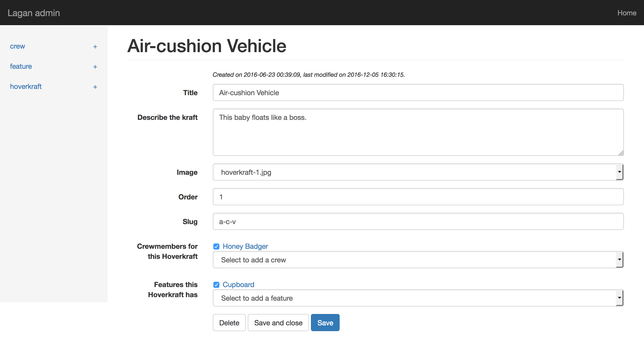
Task: Uncheck the Honey Badger checkbox
Action: pos(216,247)
